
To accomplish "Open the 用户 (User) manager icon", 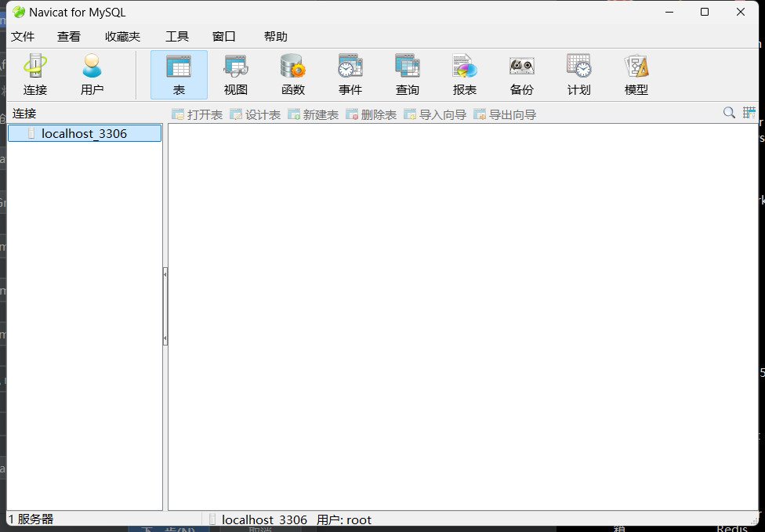I will click(x=92, y=74).
